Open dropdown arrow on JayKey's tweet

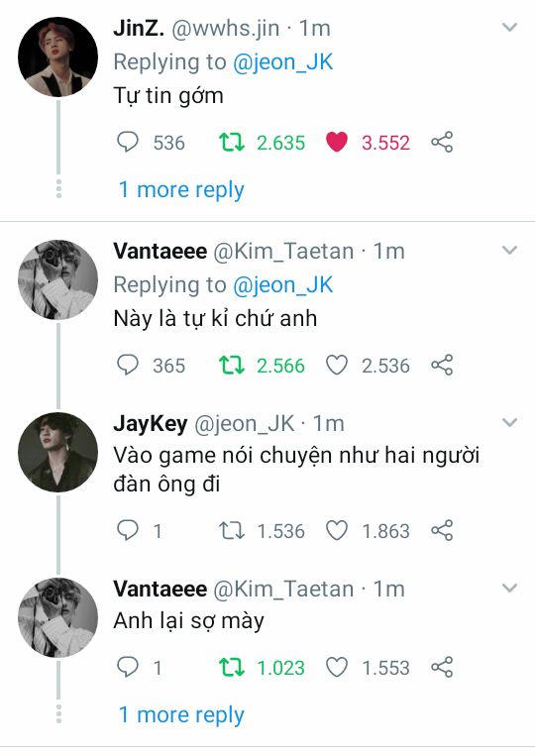tap(509, 422)
